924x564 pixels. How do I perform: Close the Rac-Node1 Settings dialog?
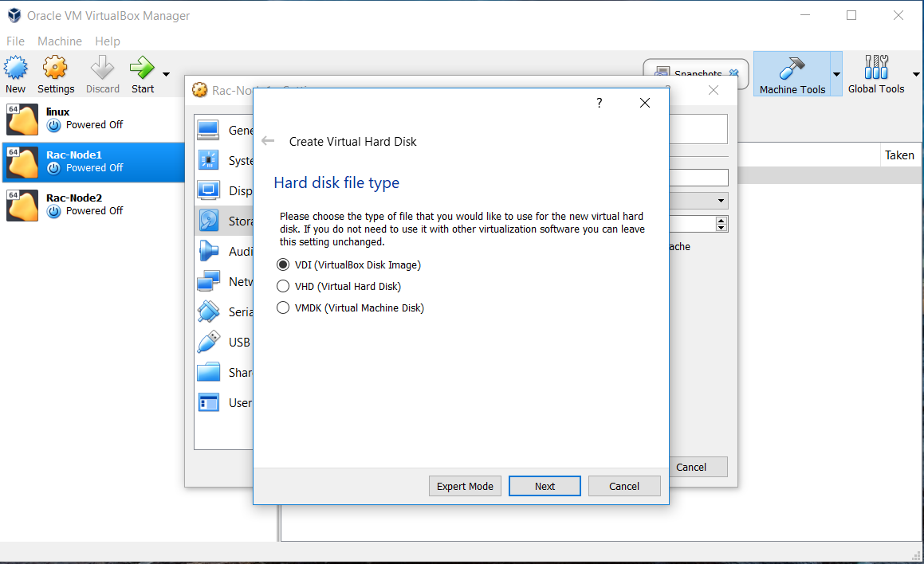(713, 90)
